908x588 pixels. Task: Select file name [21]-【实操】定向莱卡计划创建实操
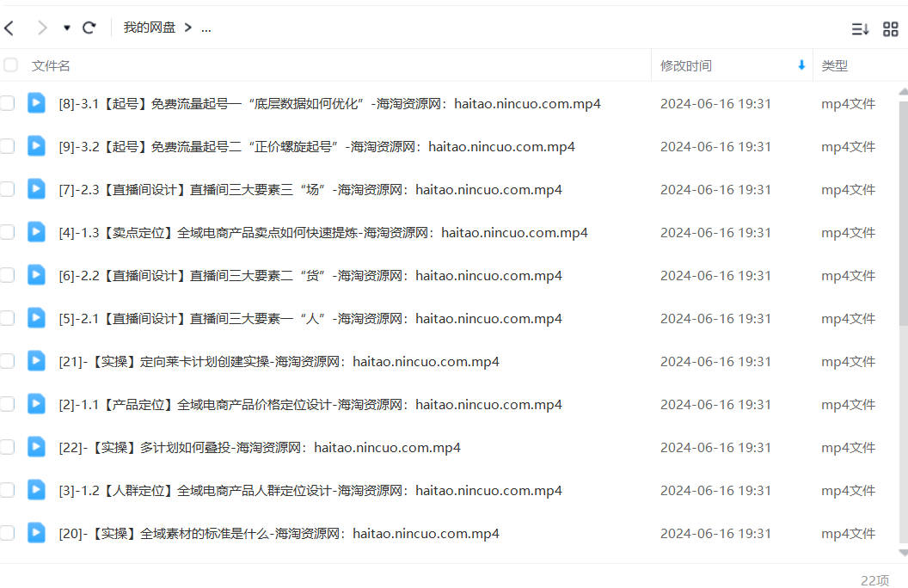coord(279,361)
